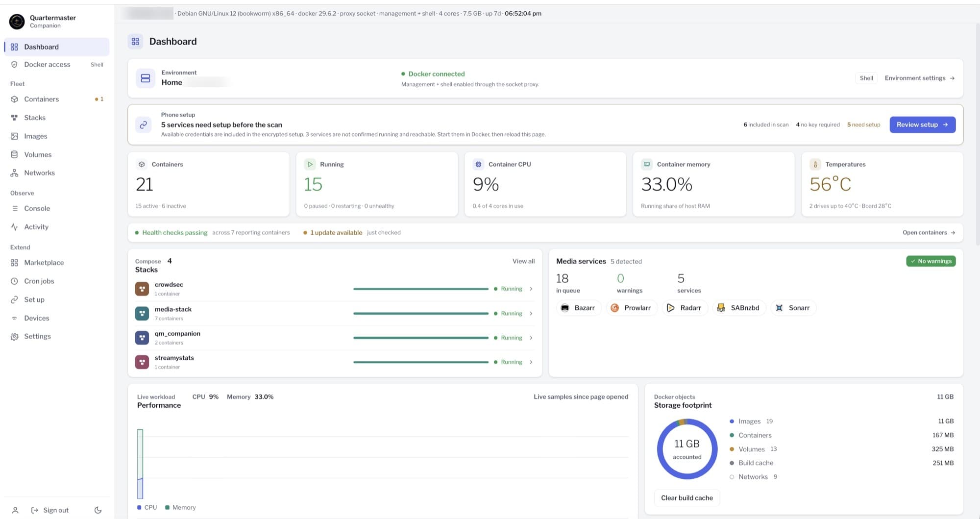Viewport: 980px width, 519px height.
Task: Click the Console sidebar icon
Action: coord(14,208)
